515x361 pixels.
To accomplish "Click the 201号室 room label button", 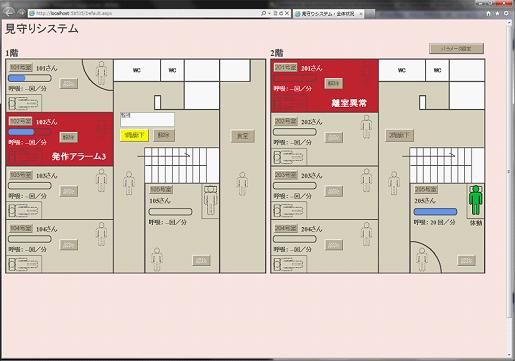I will pos(286,67).
